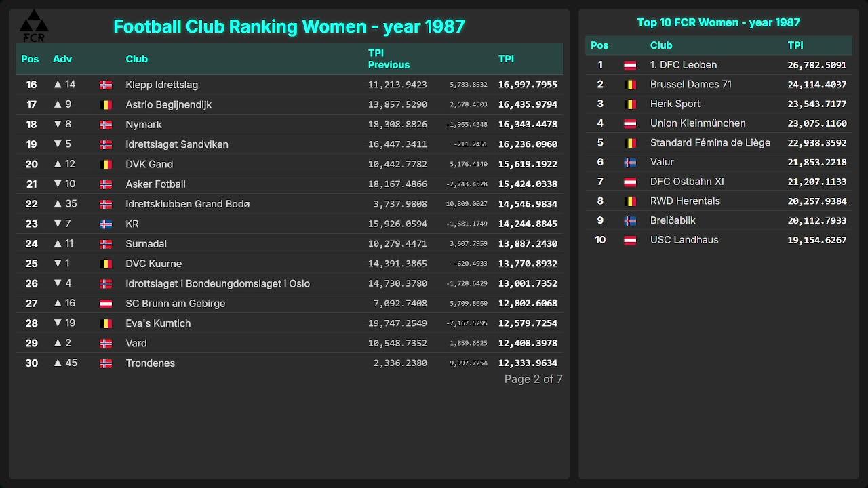Click flag beside Idrettsklubben Grand Bodø
Viewport: 868px width, 488px height.
(x=106, y=205)
